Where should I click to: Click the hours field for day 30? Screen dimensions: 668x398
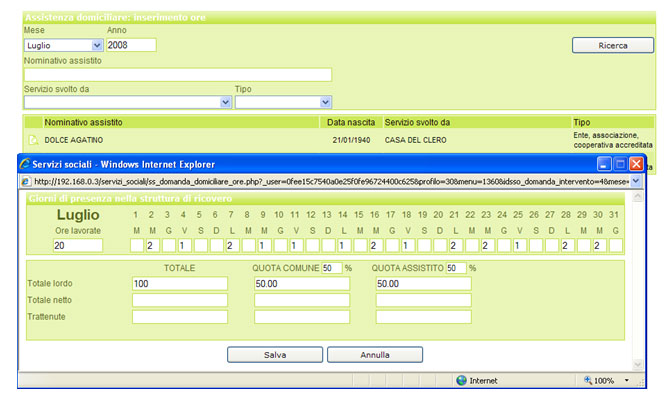[x=599, y=245]
